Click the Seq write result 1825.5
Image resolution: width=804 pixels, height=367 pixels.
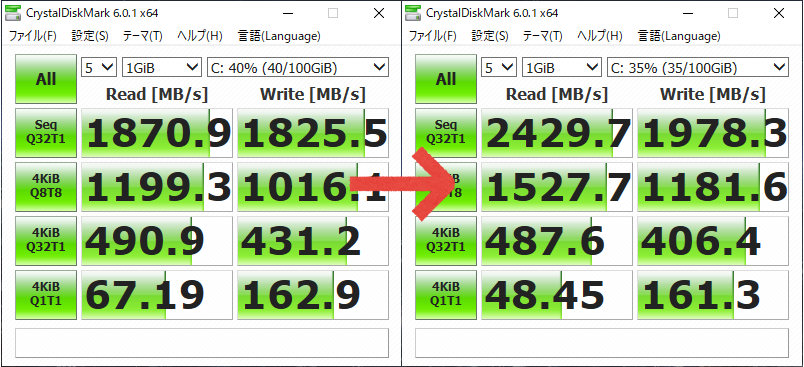[313, 133]
